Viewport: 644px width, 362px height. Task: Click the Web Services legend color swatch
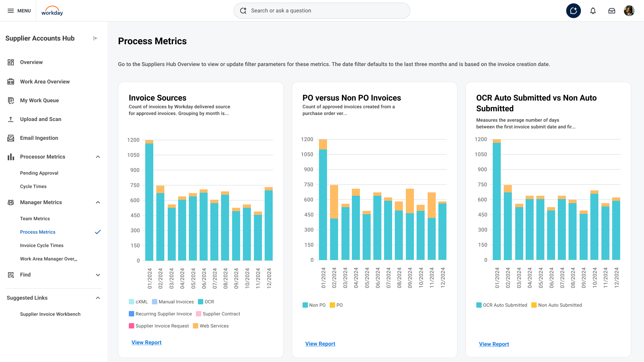(196, 326)
